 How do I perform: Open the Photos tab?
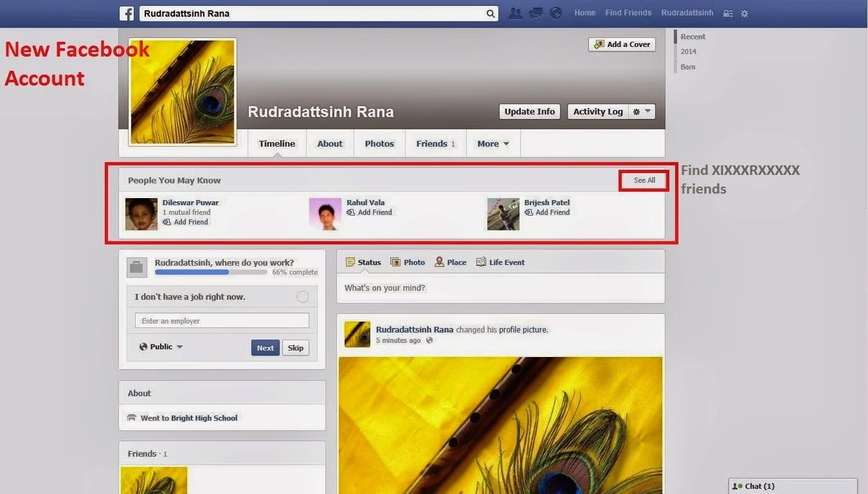pyautogui.click(x=379, y=143)
